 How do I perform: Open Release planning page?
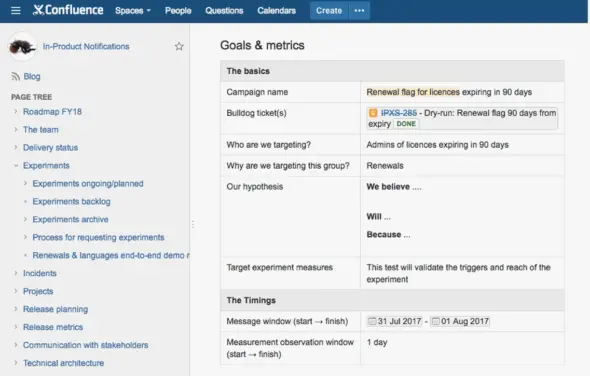click(56, 309)
